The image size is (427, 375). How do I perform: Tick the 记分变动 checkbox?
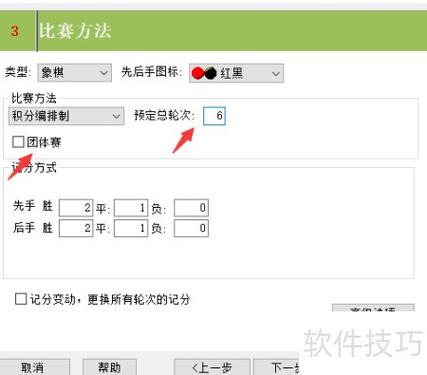(x=21, y=299)
